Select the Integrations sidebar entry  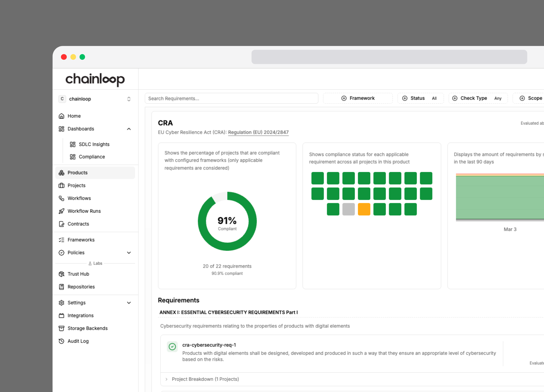80,315
